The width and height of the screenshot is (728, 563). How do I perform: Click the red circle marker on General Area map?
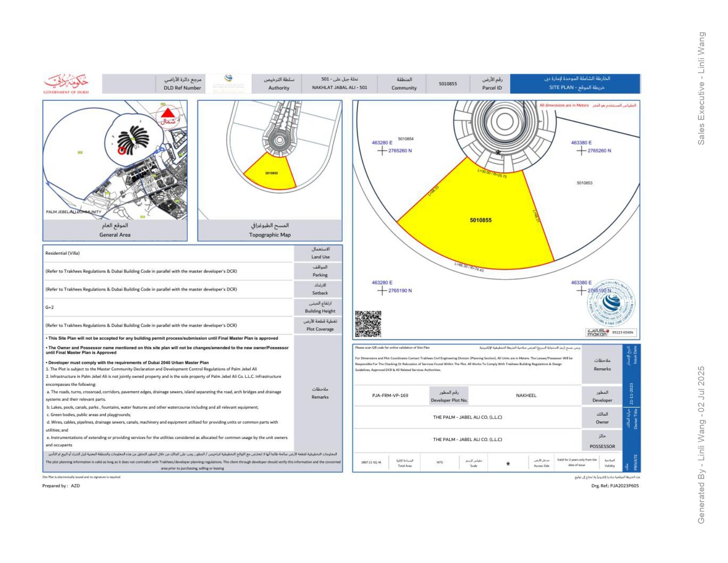tap(121, 151)
